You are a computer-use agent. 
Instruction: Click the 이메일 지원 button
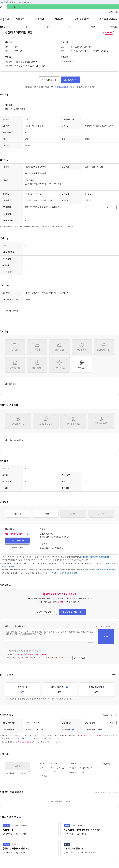click(17, 548)
